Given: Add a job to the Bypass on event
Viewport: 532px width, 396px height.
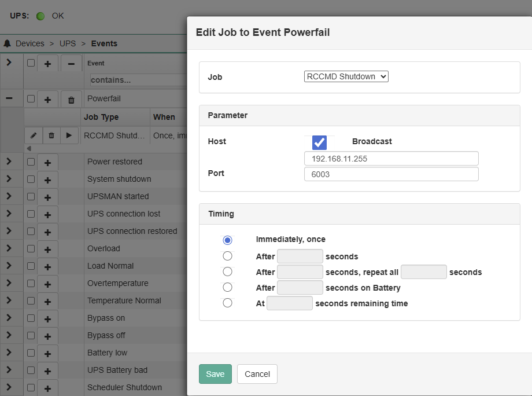Looking at the screenshot, I should 47,318.
